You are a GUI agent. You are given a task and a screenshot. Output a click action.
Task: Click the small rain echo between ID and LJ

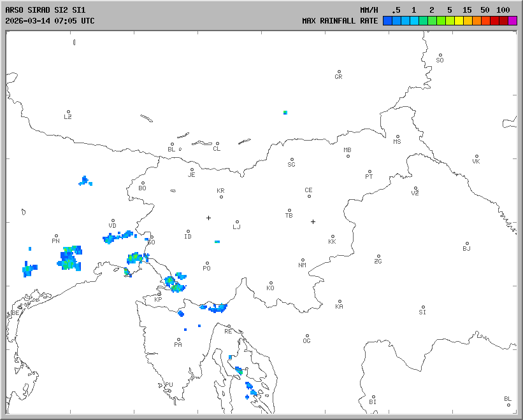click(x=217, y=242)
